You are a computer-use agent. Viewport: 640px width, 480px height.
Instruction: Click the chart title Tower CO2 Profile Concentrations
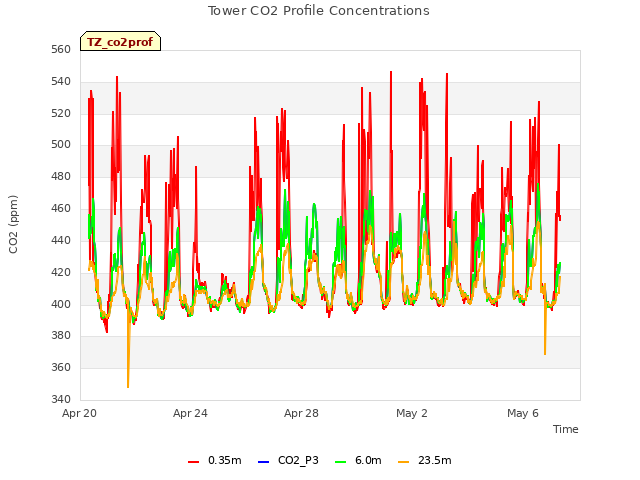click(319, 11)
